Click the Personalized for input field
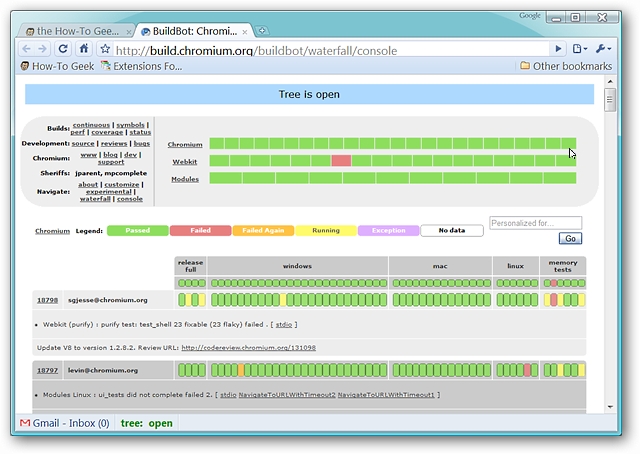640x454 pixels. pos(536,223)
